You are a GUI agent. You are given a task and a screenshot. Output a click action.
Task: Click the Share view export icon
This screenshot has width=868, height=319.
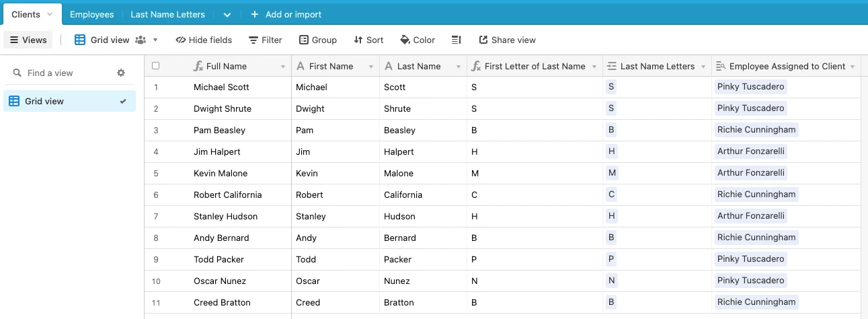coord(483,40)
